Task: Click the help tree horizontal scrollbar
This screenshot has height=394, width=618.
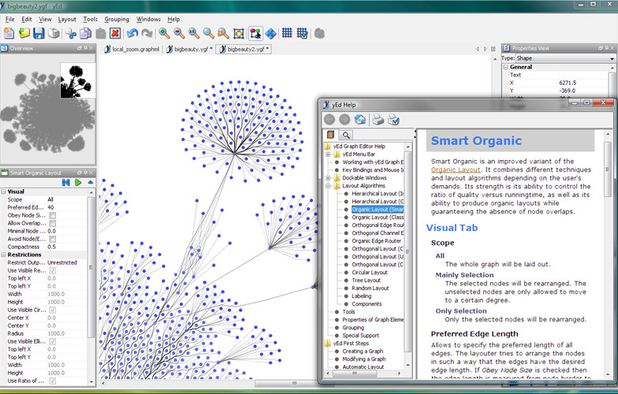Action: tap(354, 373)
